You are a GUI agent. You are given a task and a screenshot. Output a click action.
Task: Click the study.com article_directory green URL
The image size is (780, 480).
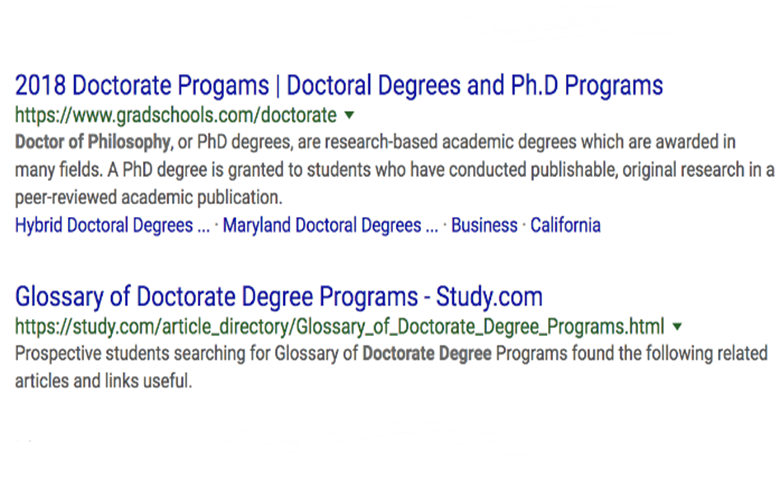[339, 327]
